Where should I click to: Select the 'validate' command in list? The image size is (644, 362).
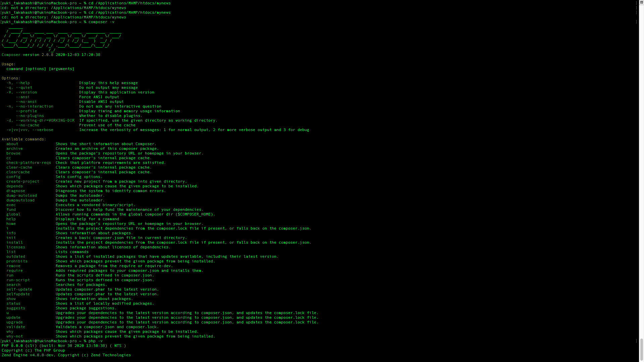coord(15,327)
